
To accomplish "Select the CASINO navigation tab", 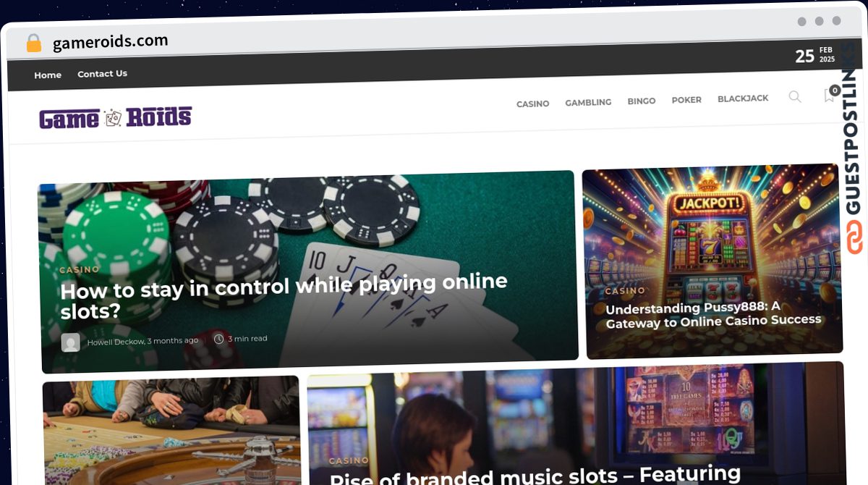I will [x=532, y=104].
